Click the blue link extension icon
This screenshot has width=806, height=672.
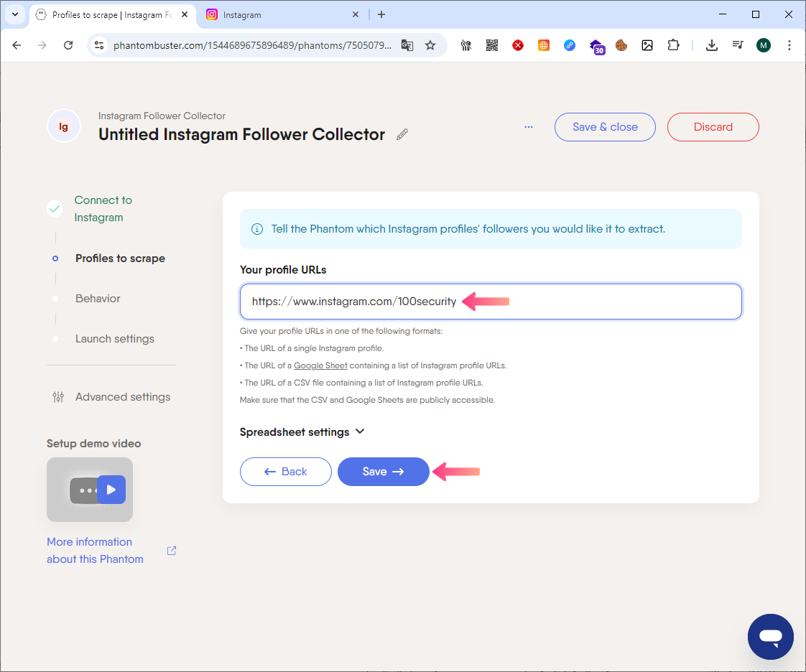[x=569, y=45]
